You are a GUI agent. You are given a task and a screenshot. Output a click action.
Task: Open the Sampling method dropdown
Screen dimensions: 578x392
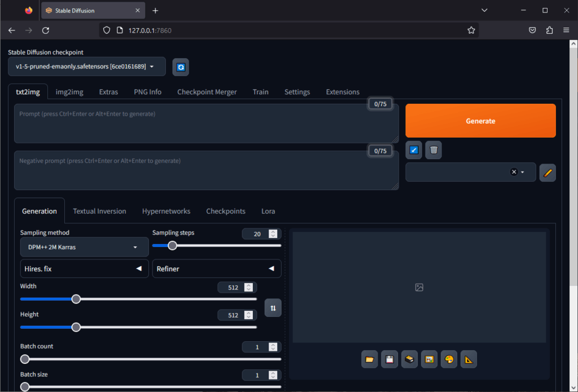pyautogui.click(x=84, y=247)
